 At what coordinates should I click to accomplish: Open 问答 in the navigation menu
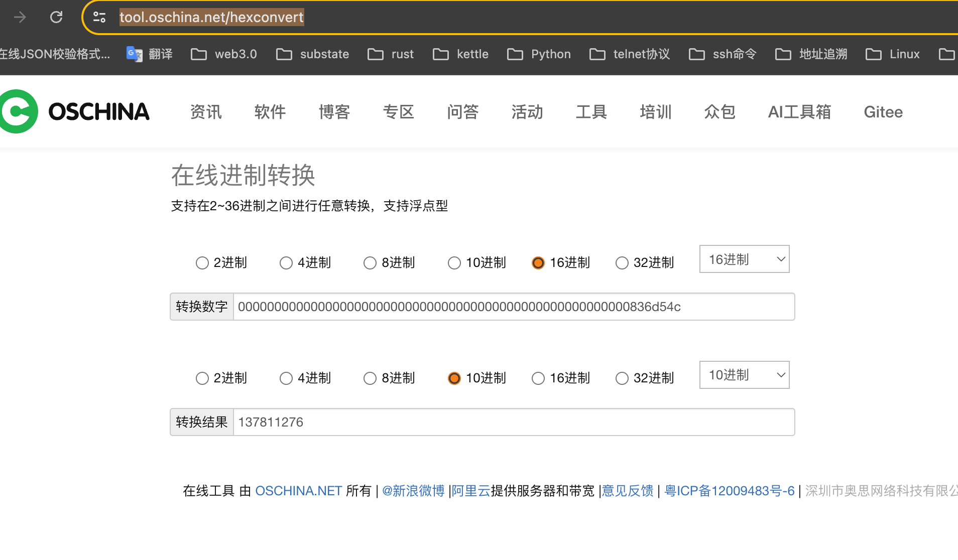pyautogui.click(x=463, y=112)
